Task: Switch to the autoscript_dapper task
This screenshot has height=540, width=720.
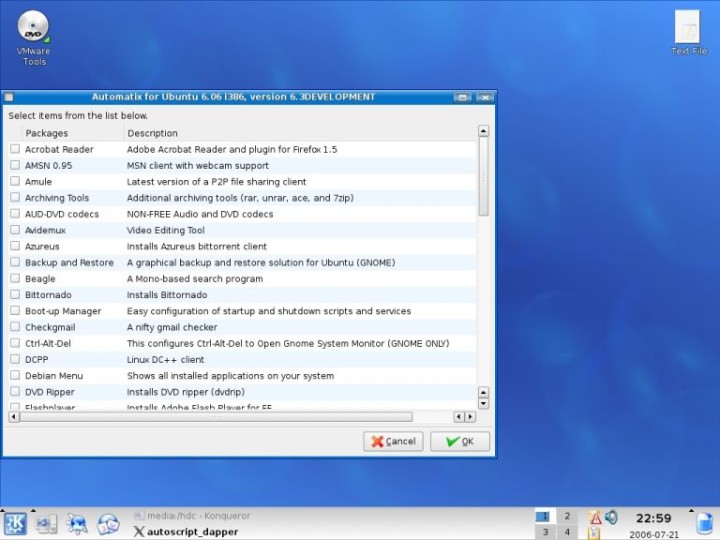Action: 186,532
